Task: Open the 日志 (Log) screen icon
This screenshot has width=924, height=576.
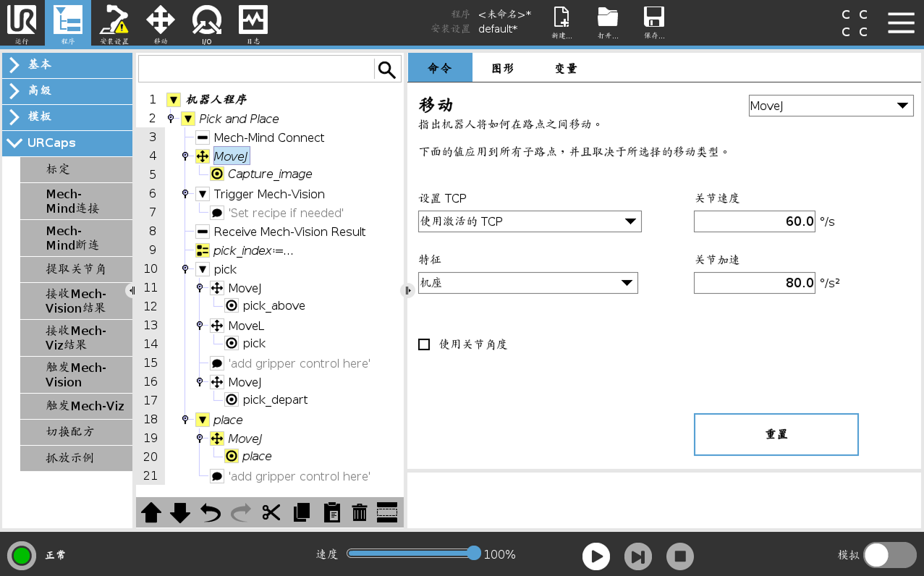Action: tap(253, 23)
